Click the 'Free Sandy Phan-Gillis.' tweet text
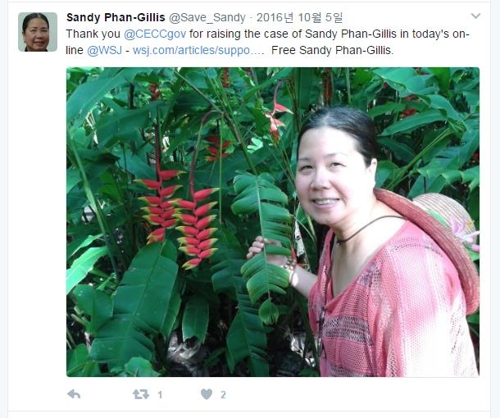Viewport: 500px width, 418px height. tap(332, 50)
